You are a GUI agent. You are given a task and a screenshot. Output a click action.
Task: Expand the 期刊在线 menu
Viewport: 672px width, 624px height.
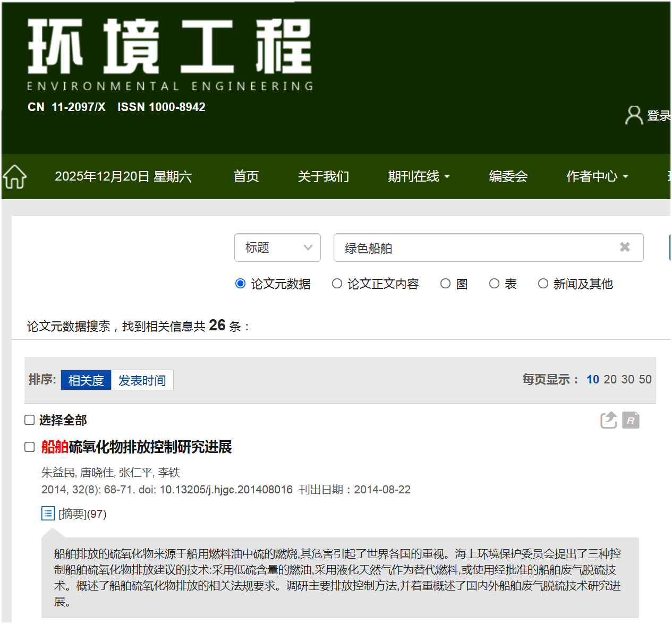point(419,176)
